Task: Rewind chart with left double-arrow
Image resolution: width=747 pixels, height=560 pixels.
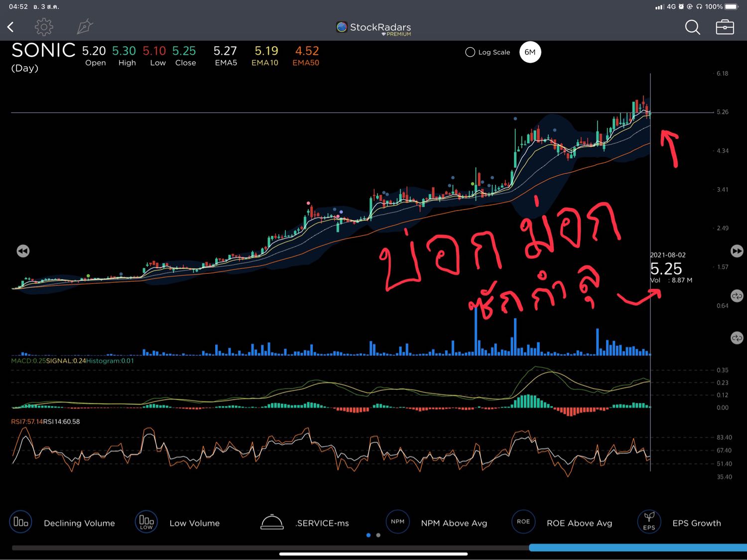Action: [x=23, y=251]
